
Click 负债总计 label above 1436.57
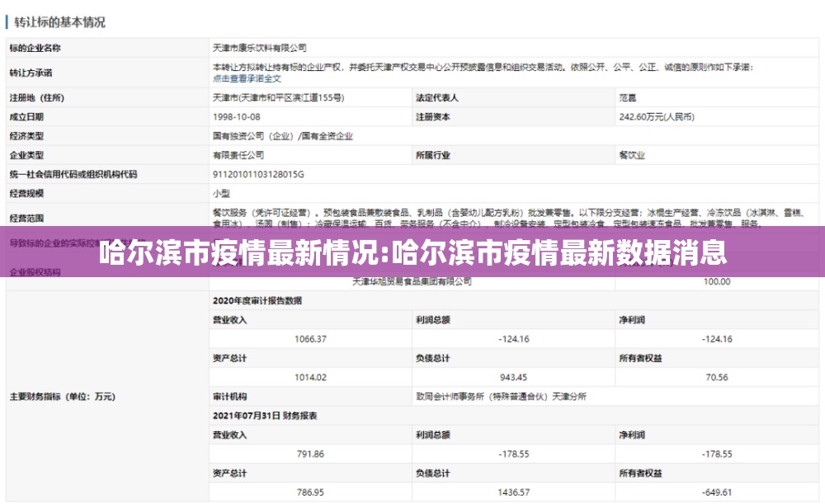pos(432,473)
